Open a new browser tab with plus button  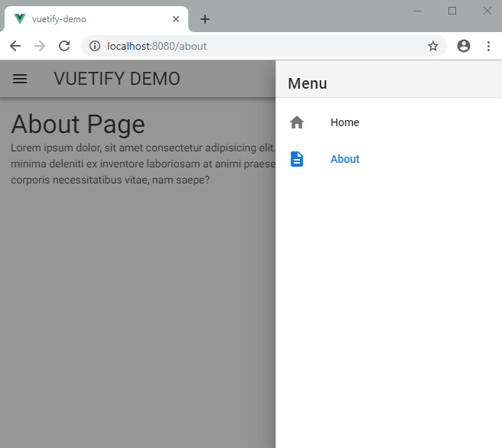tap(205, 19)
